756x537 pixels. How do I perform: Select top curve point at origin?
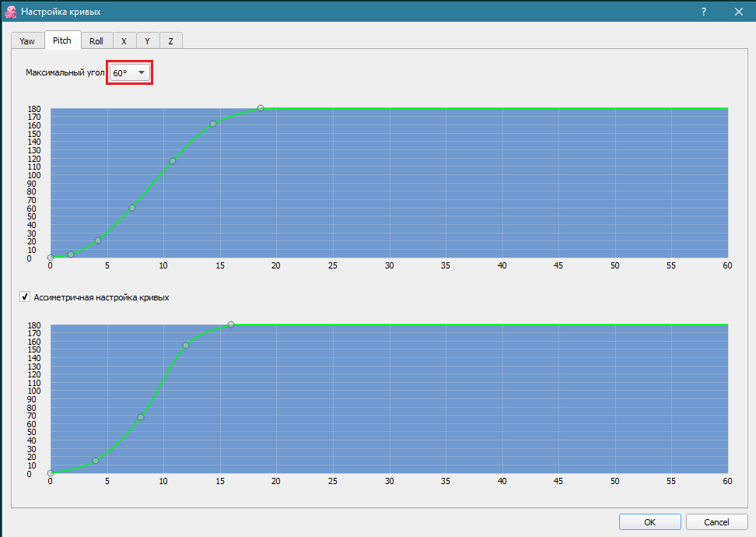(50, 258)
